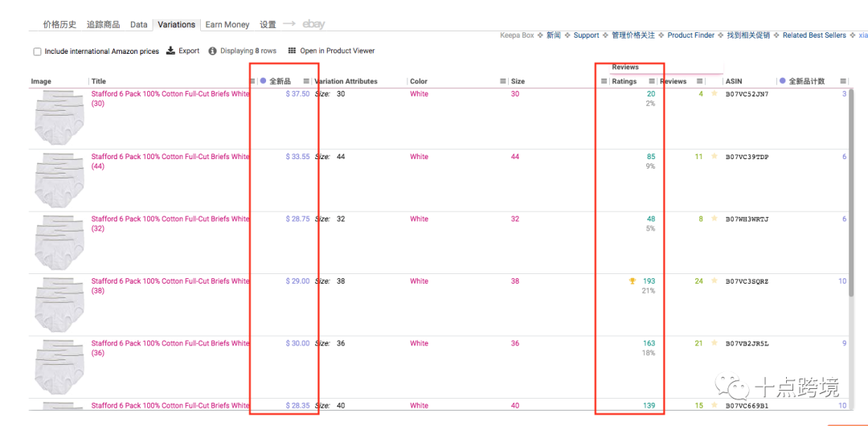Select the $ 29.00 price cell
The image size is (868, 426).
point(298,281)
